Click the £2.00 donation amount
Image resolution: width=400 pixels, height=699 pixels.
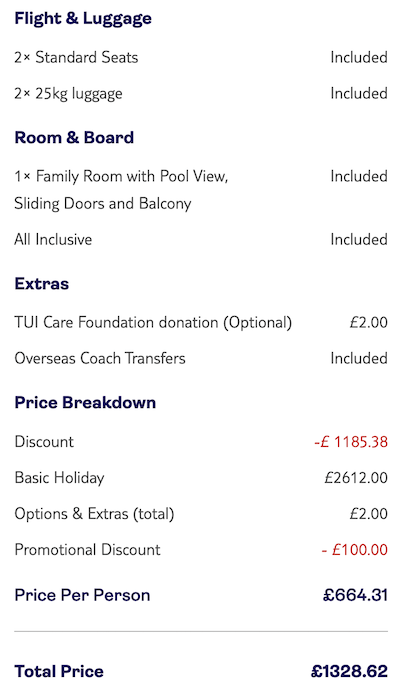pos(368,322)
